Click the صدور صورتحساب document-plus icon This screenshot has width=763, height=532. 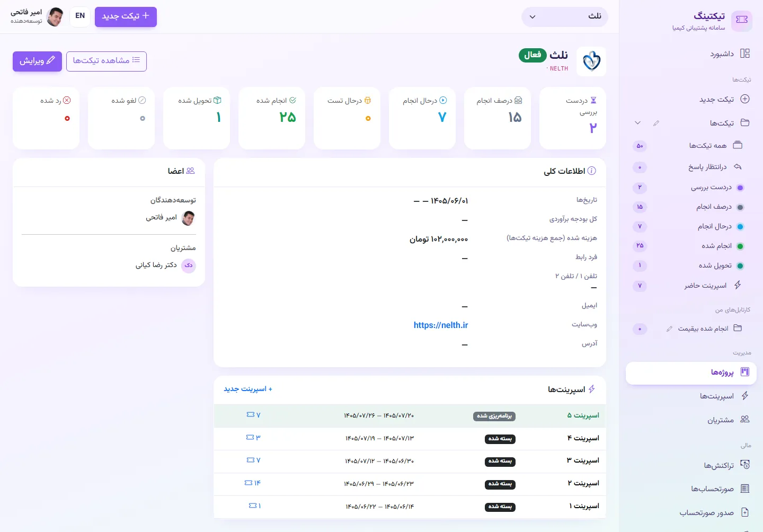click(745, 512)
